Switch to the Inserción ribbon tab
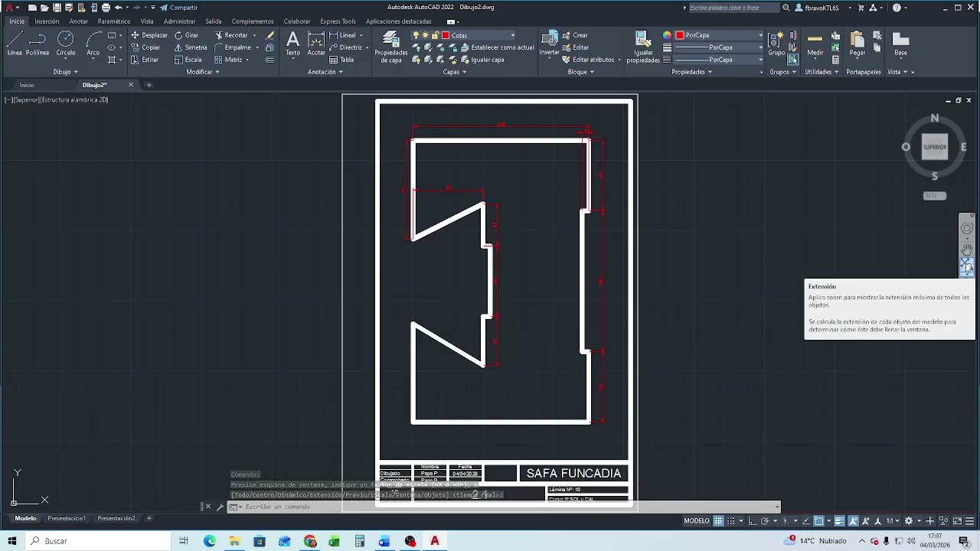980x551 pixels. (x=47, y=21)
